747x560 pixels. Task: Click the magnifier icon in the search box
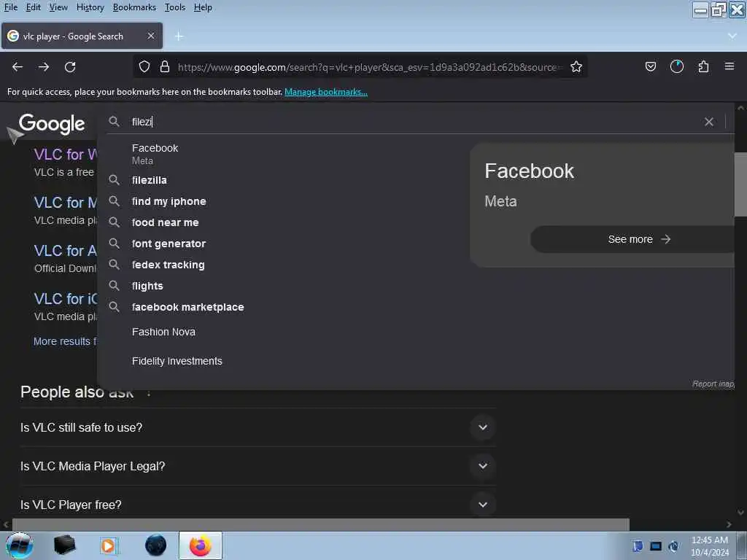tap(114, 122)
